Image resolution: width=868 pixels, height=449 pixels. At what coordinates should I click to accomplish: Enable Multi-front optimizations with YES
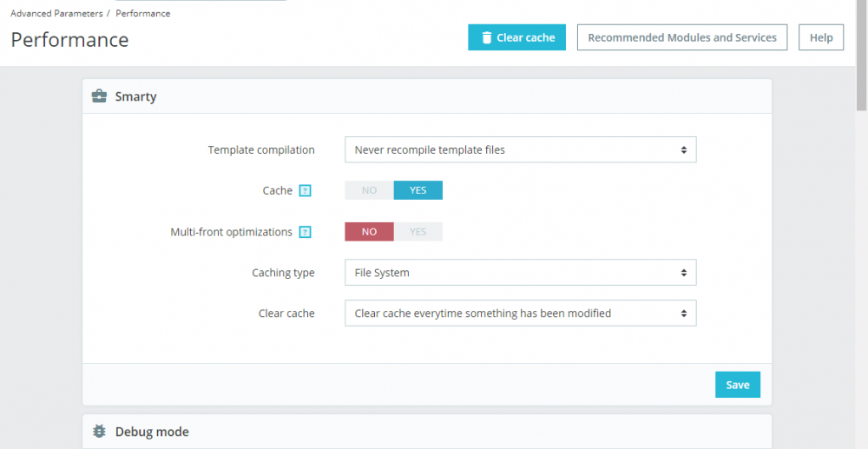tap(418, 232)
